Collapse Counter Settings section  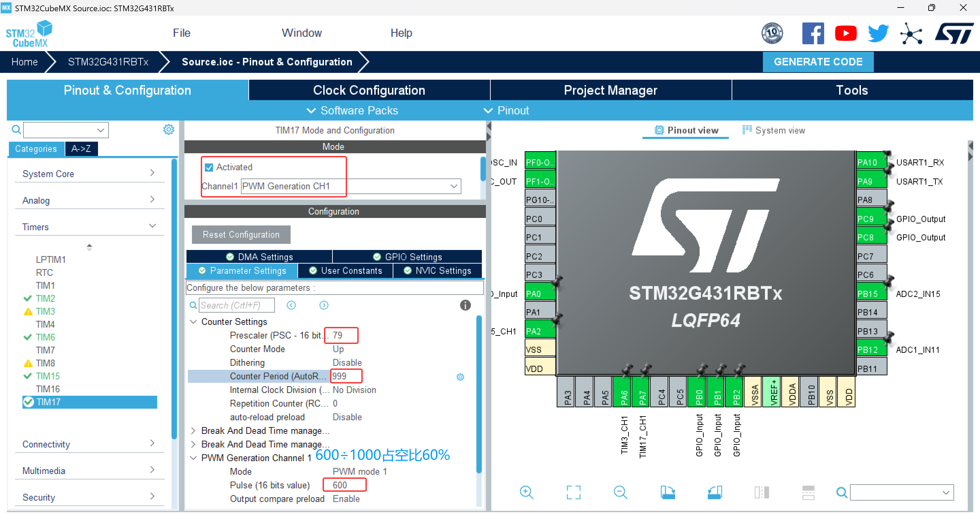click(x=194, y=322)
